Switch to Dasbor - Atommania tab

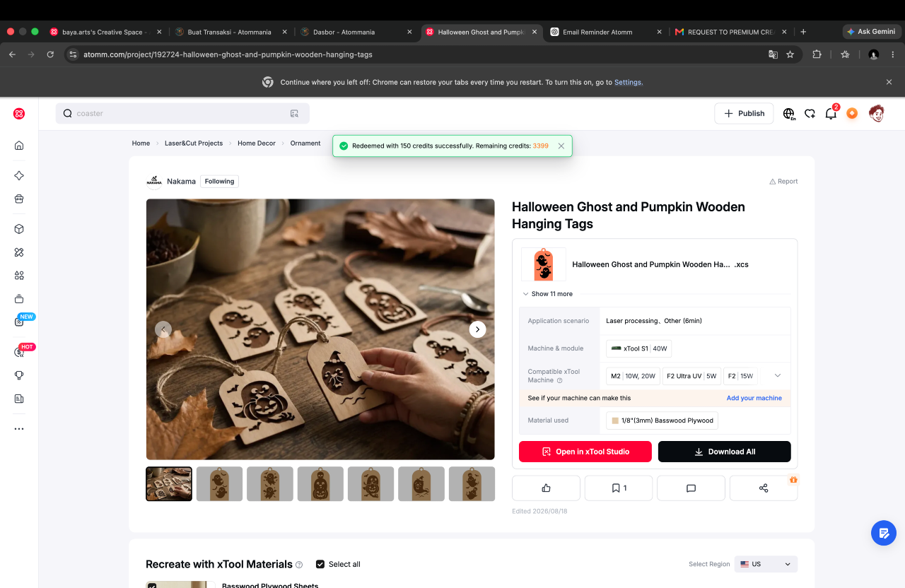pos(356,32)
